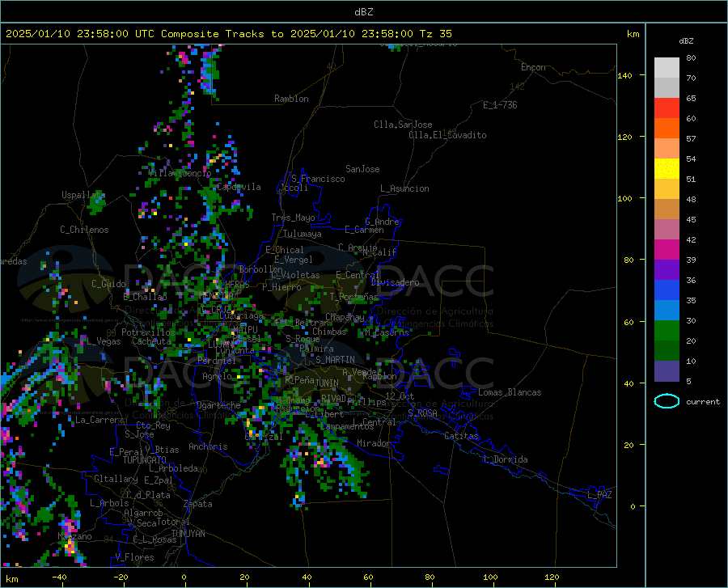The image size is (728, 588).
Task: Click the E_1-736 map label
Action: click(x=500, y=105)
